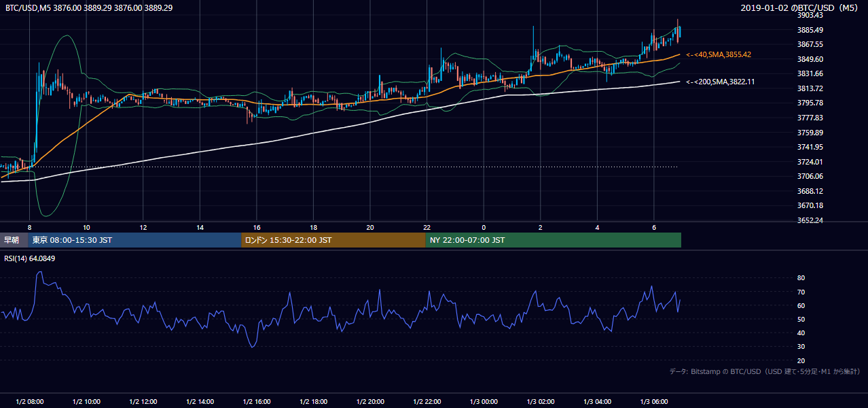Viewport: 868px width, 408px height.
Task: Click the bottom time label 1/2 12:00
Action: point(143,401)
